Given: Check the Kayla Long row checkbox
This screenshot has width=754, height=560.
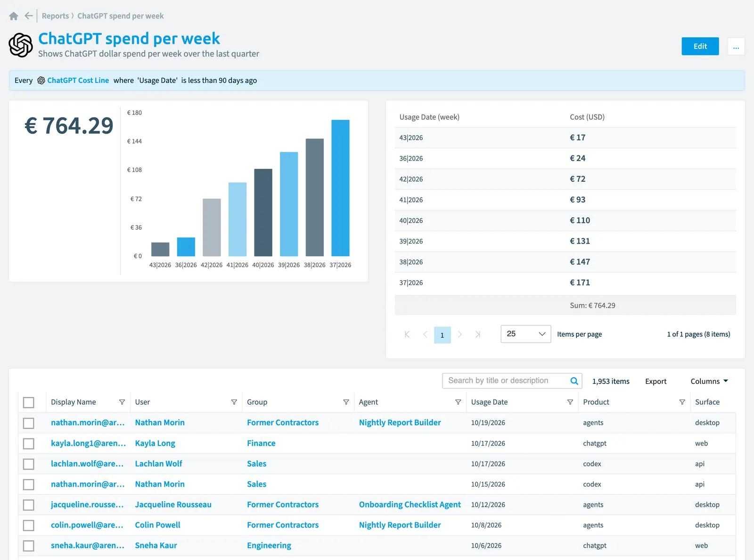Looking at the screenshot, I should pyautogui.click(x=29, y=444).
